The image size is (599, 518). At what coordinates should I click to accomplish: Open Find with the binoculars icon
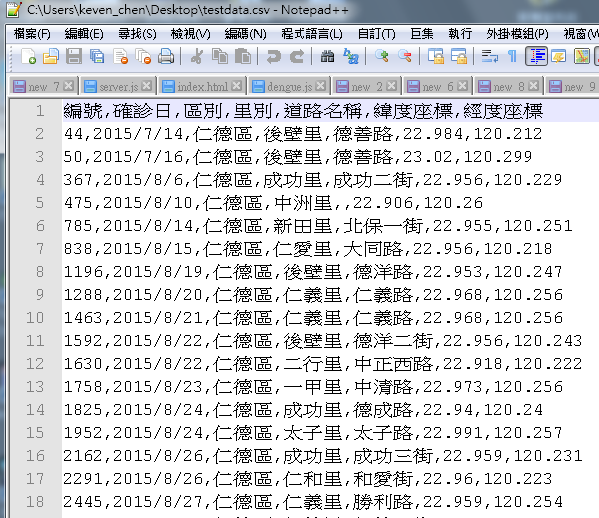point(327,57)
